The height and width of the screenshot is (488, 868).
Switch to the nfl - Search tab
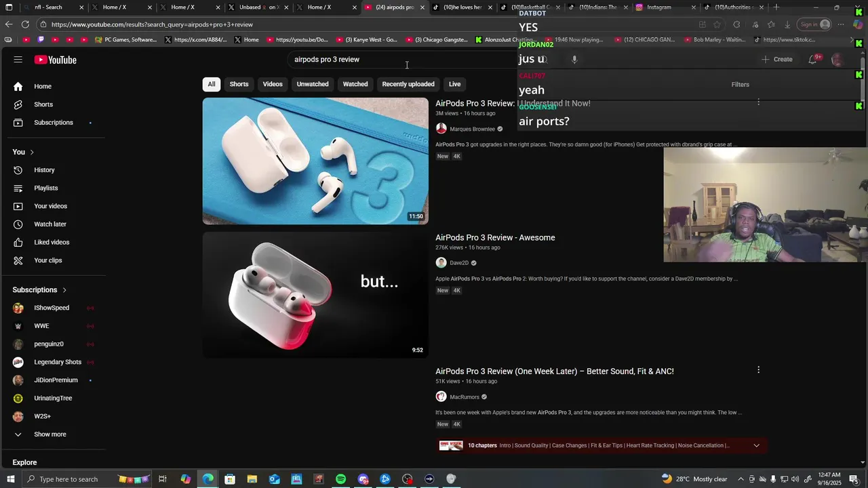pyautogui.click(x=53, y=7)
